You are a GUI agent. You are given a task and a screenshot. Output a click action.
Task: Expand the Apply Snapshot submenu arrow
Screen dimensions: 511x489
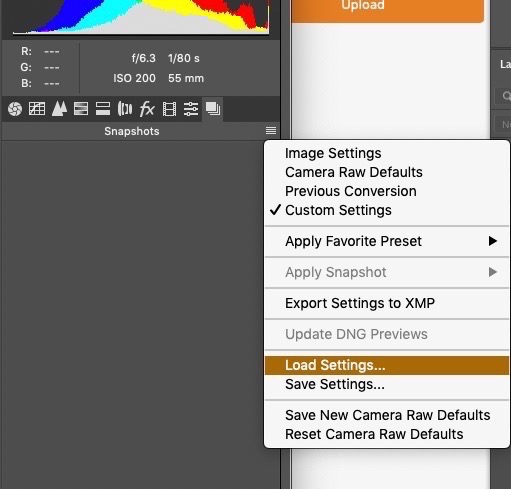[493, 272]
